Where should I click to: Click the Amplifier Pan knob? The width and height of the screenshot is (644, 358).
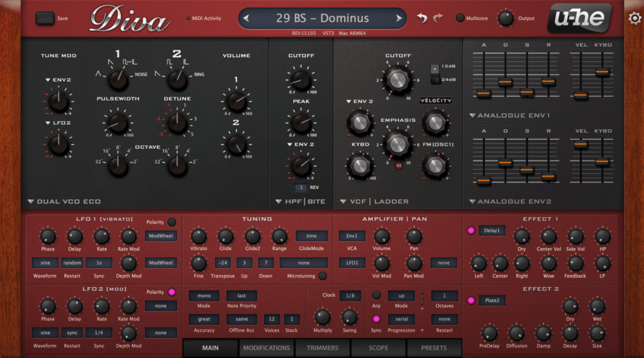(x=414, y=236)
